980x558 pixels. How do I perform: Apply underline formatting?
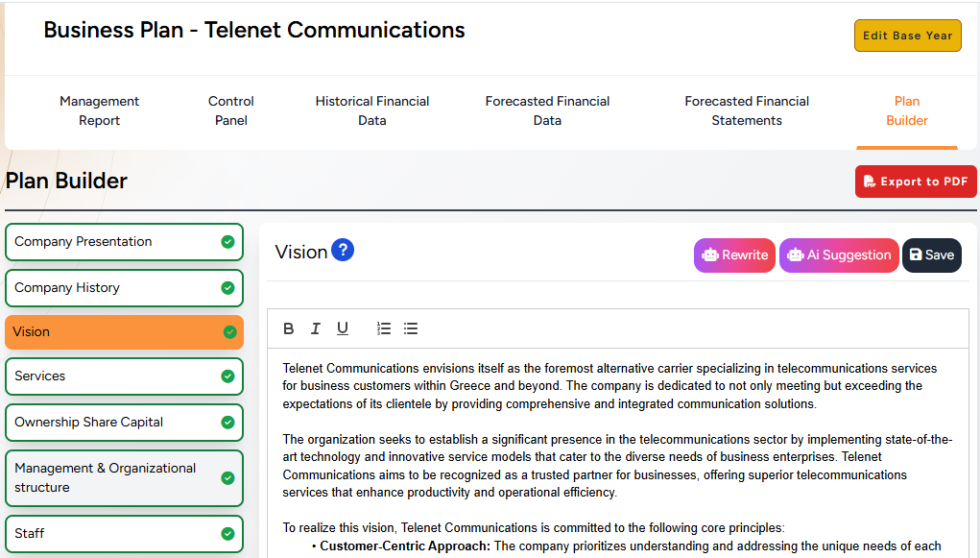(x=343, y=328)
